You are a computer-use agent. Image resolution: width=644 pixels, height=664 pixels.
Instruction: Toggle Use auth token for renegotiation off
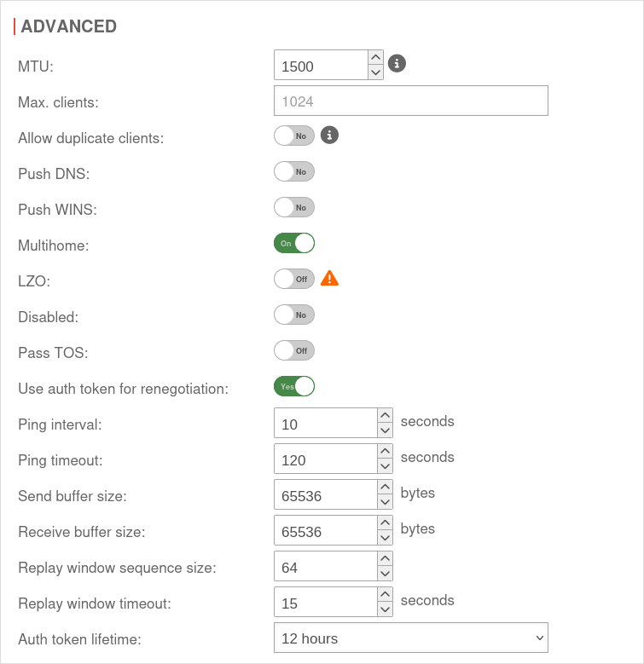tap(294, 386)
